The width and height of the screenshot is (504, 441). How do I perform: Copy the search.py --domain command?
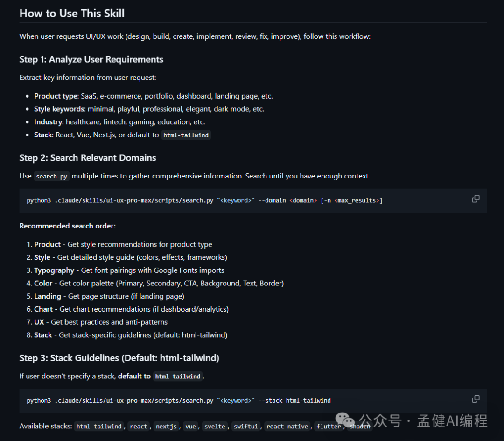pos(476,199)
